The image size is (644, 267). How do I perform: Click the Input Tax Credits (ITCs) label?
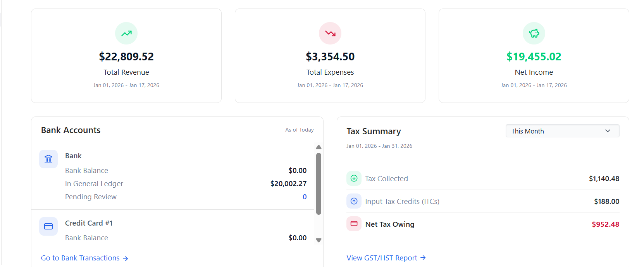tap(402, 202)
